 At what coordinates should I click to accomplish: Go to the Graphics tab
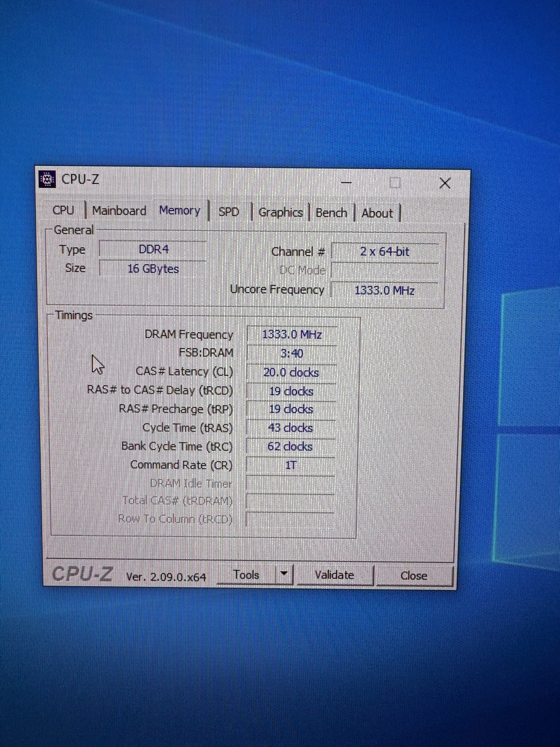coord(281,213)
